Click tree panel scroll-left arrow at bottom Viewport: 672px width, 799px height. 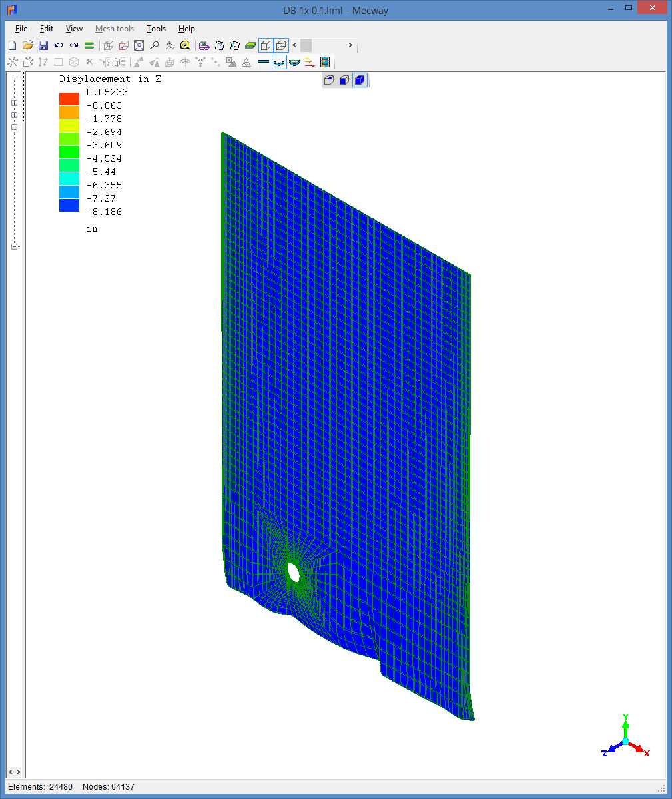10,772
